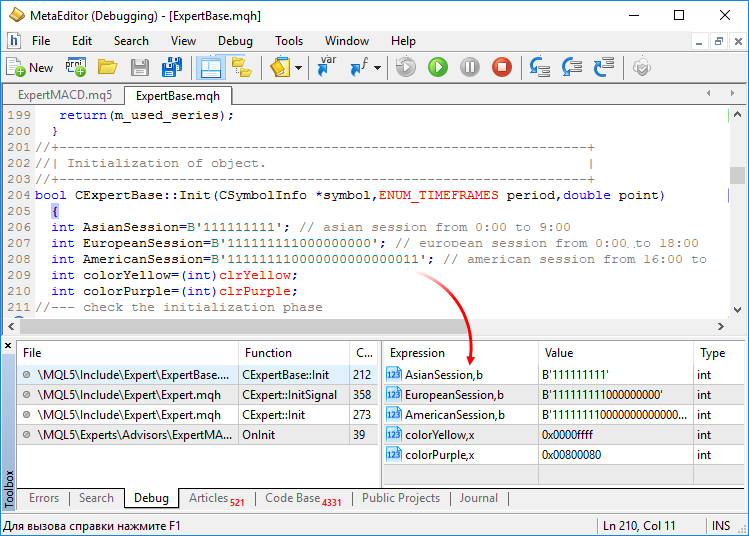Open the function list dropdown arrow
The image size is (749, 536).
pos(377,68)
